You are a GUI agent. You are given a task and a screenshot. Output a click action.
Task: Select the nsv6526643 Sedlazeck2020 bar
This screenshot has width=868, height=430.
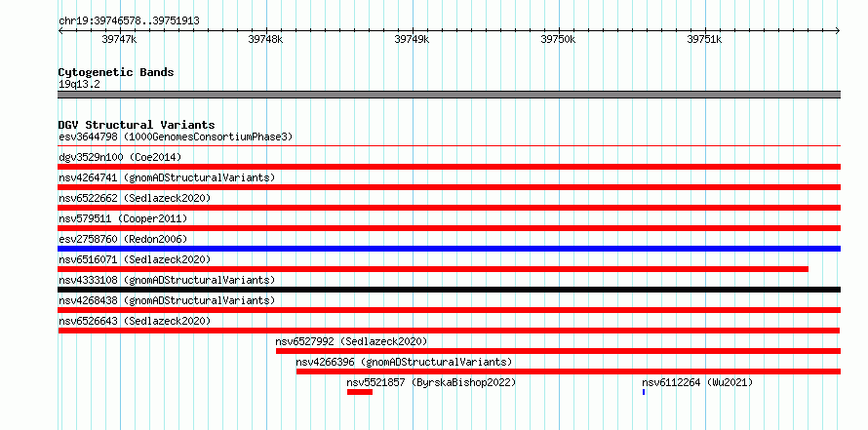pos(449,331)
